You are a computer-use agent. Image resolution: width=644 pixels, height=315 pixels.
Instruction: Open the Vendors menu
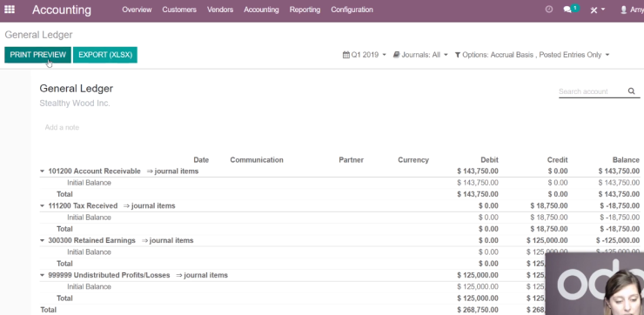[220, 10]
